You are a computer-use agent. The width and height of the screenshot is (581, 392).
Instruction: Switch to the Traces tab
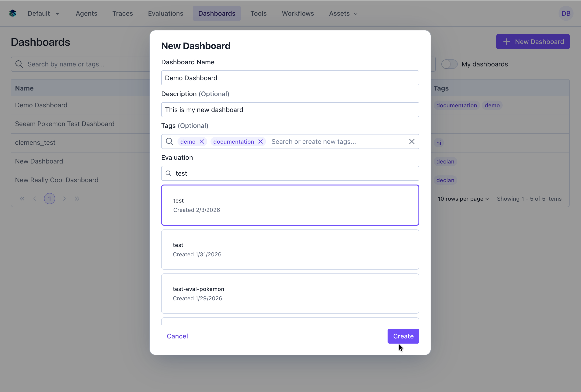pyautogui.click(x=123, y=13)
